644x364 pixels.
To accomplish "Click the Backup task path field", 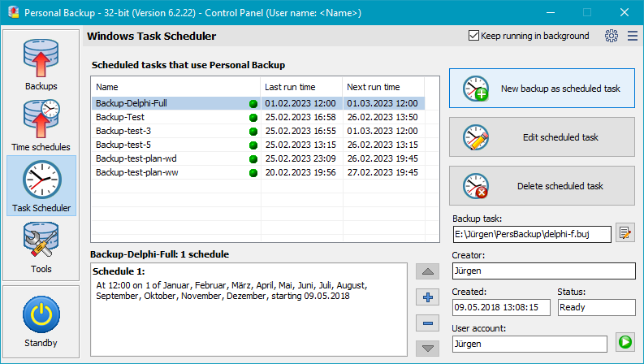I will (x=532, y=234).
